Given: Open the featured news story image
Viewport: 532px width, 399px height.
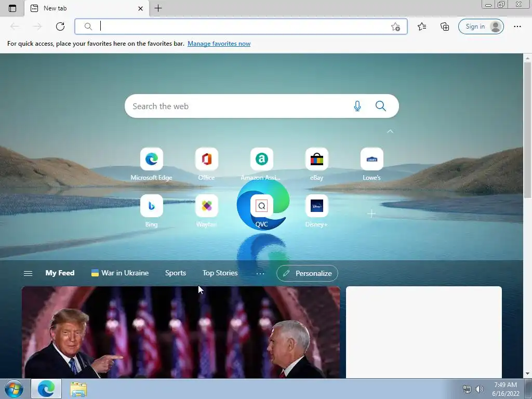Looking at the screenshot, I should pyautogui.click(x=181, y=332).
